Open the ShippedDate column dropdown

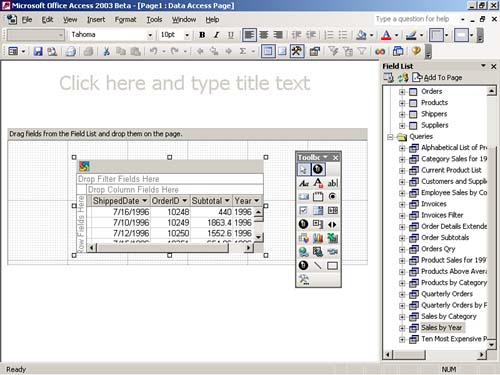pos(144,201)
